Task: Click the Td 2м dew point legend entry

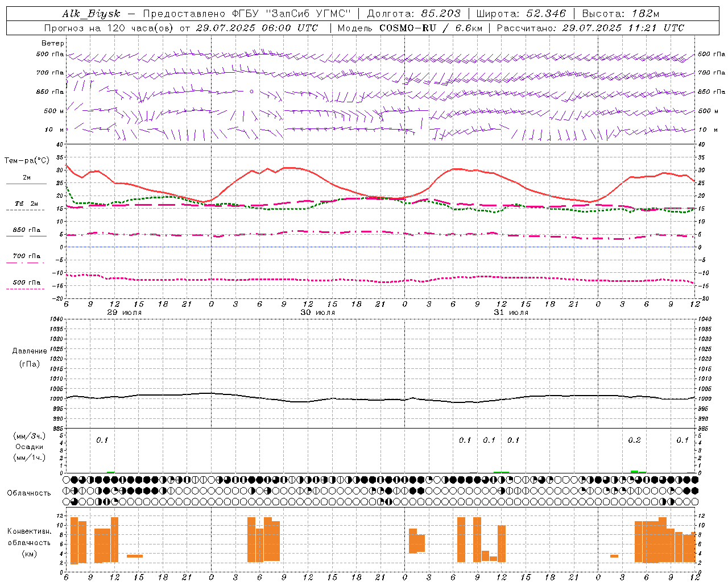Action: coord(27,203)
